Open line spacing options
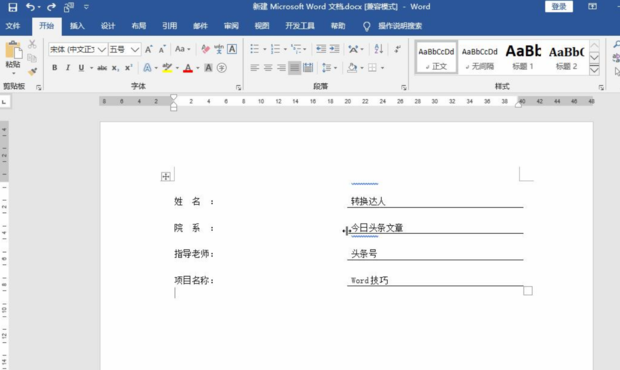Screen dimensions: 620x370 [329, 68]
